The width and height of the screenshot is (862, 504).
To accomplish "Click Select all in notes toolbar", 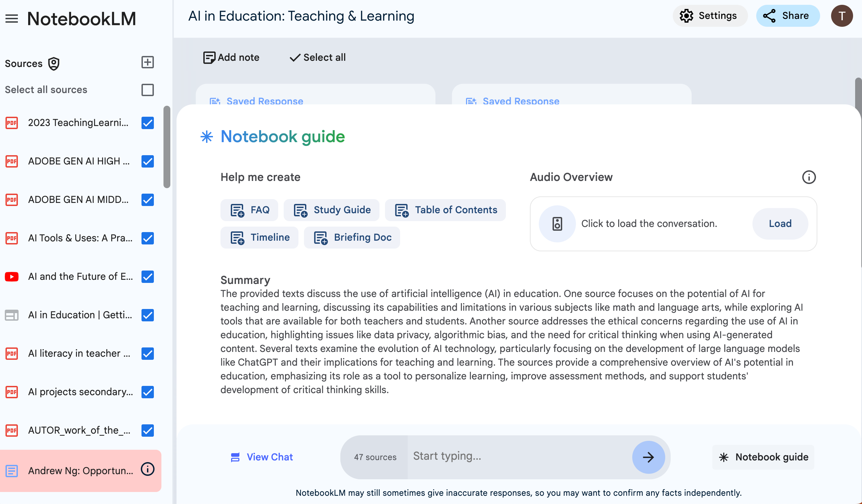I will [318, 57].
